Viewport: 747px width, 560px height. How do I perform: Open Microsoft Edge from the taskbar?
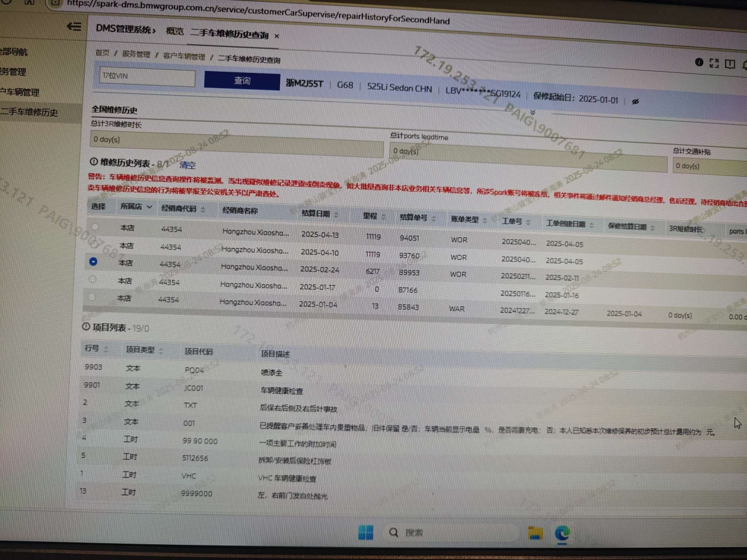click(x=562, y=533)
